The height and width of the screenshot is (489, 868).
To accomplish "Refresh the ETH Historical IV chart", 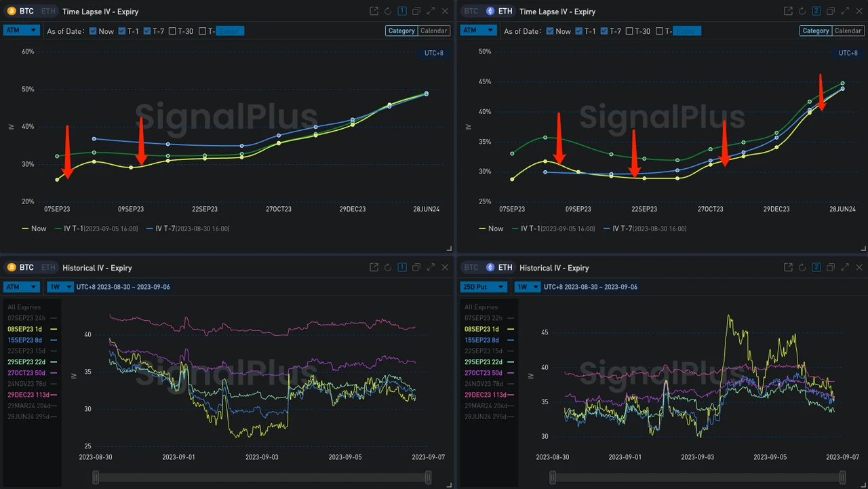I will coord(802,268).
